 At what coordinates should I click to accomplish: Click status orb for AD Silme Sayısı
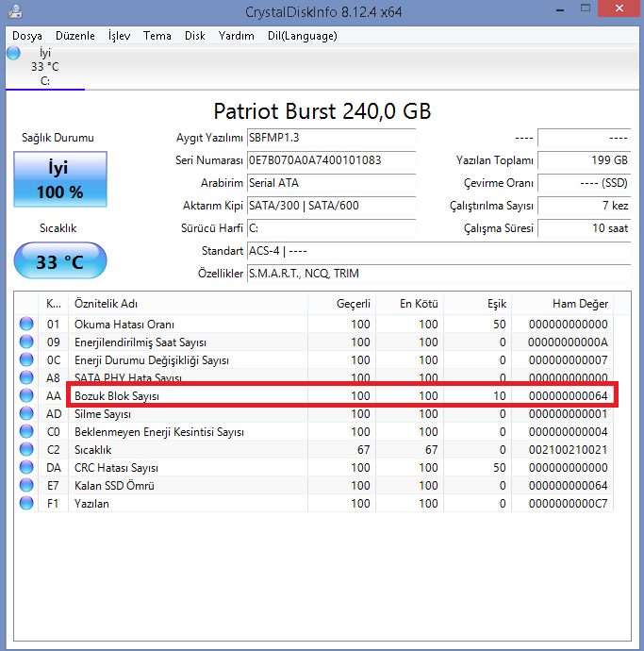pyautogui.click(x=26, y=413)
